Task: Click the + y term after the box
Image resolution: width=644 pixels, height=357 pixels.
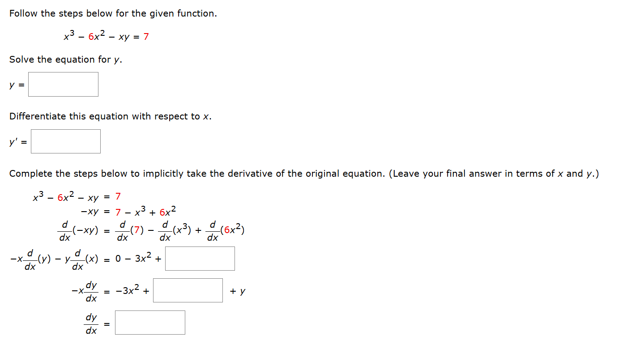Action: click(x=237, y=290)
